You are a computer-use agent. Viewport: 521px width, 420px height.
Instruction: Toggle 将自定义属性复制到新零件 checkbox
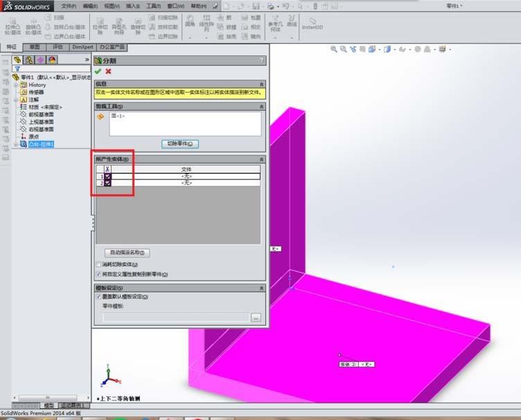point(98,274)
